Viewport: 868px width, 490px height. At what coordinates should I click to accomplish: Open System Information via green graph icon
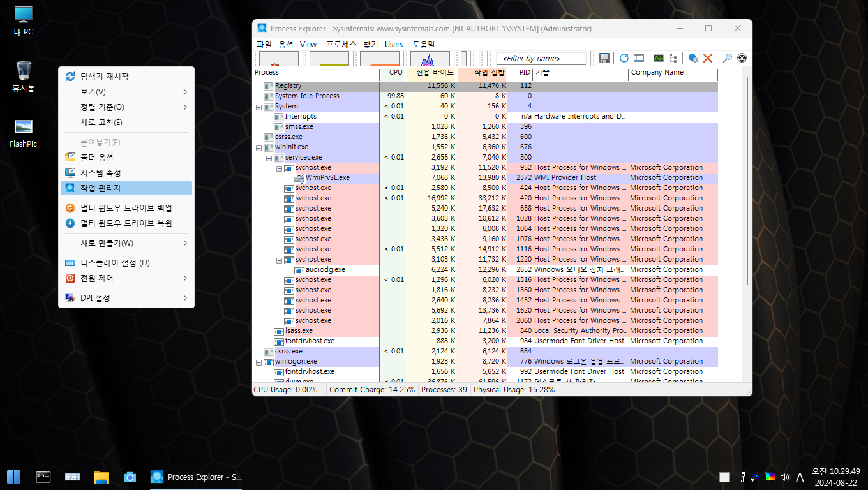point(659,58)
